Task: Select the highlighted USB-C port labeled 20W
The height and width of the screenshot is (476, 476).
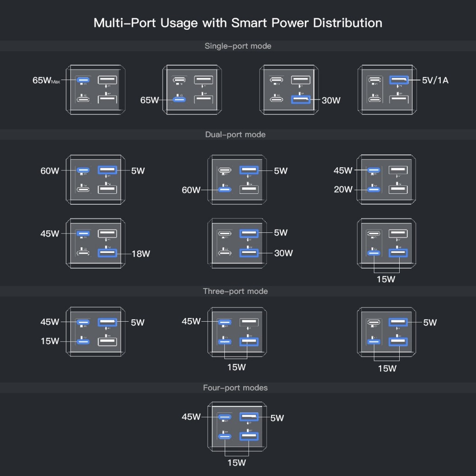Action: pyautogui.click(x=373, y=189)
